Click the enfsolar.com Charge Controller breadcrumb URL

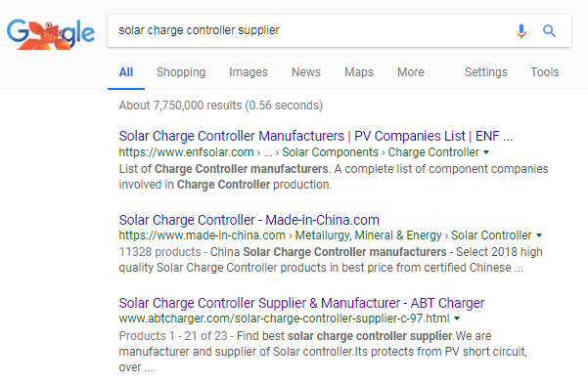tap(298, 152)
